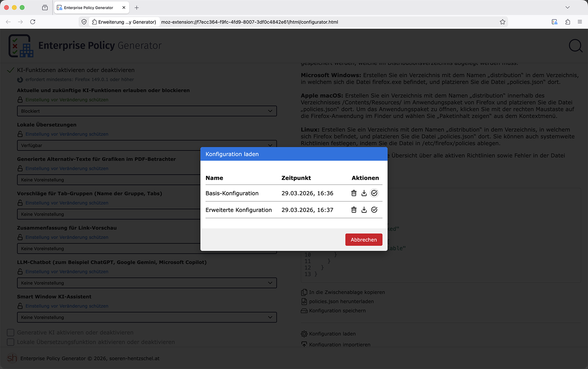This screenshot has height=369, width=588.
Task: Uncheck KI-Funktionen aktivieren oder deaktivieren
Action: click(x=11, y=70)
